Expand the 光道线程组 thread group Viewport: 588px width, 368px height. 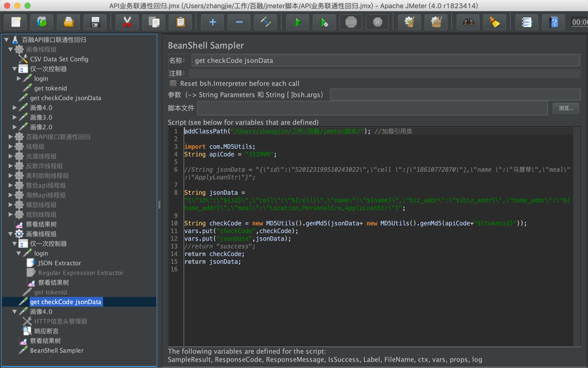coord(10,156)
